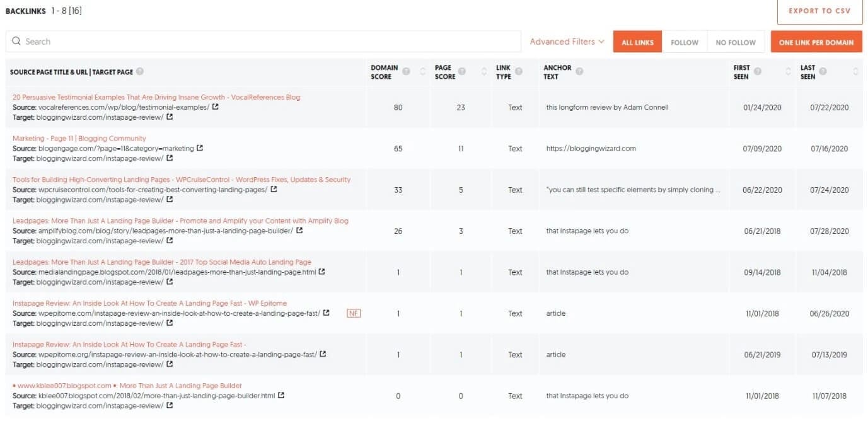
Task: Open First Seen help tooltip icon
Action: (x=758, y=71)
